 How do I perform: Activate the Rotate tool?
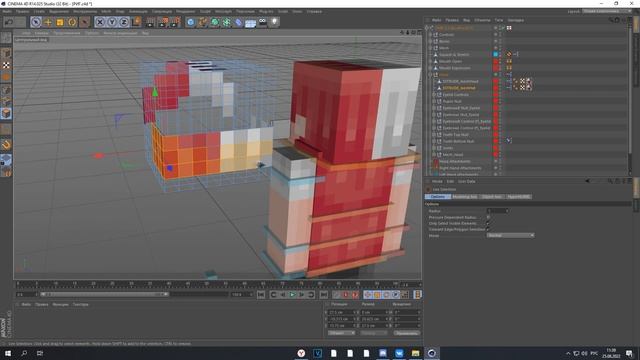tap(72, 22)
